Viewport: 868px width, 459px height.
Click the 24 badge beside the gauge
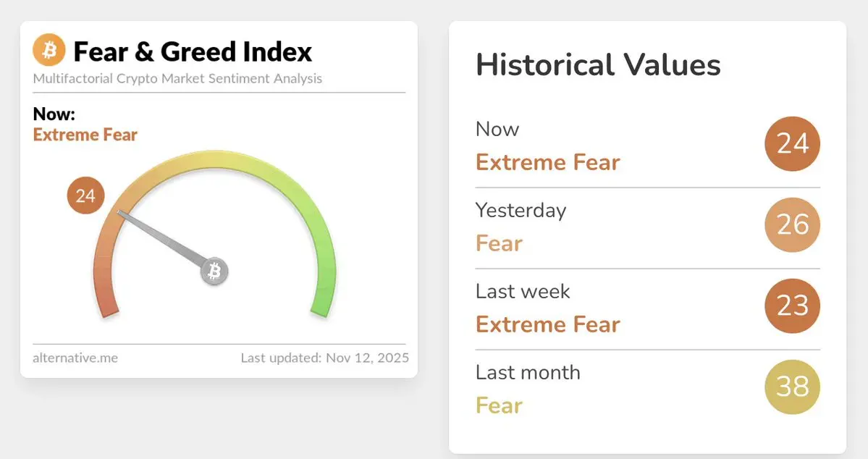(86, 195)
